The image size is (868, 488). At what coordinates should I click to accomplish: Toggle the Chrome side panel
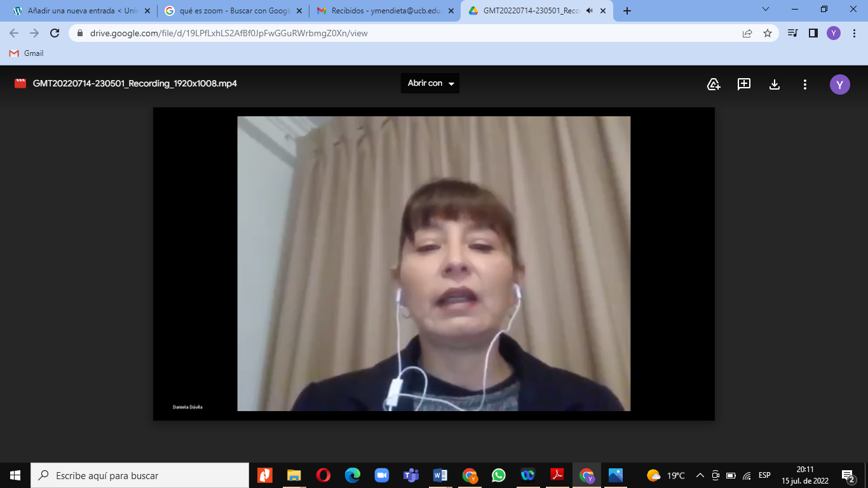[x=813, y=34]
